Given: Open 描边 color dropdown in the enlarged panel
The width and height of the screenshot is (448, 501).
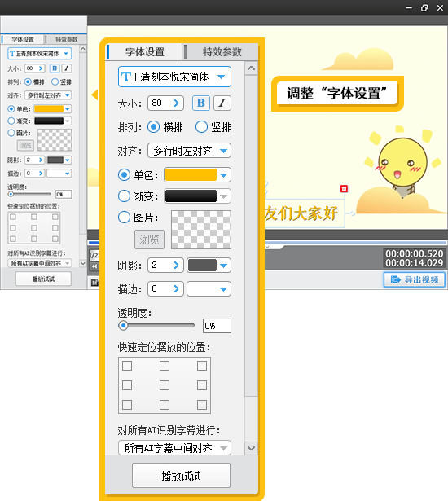Looking at the screenshot, I should 209,289.
